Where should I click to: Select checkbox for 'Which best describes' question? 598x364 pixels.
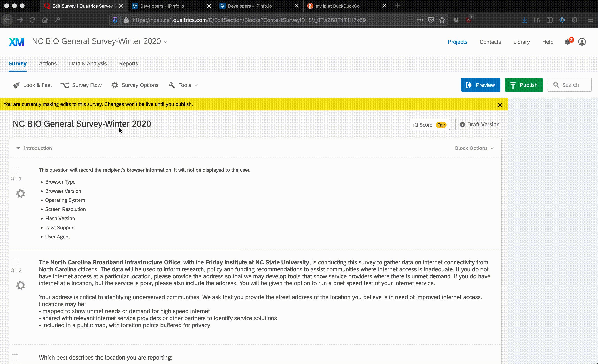[15, 357]
